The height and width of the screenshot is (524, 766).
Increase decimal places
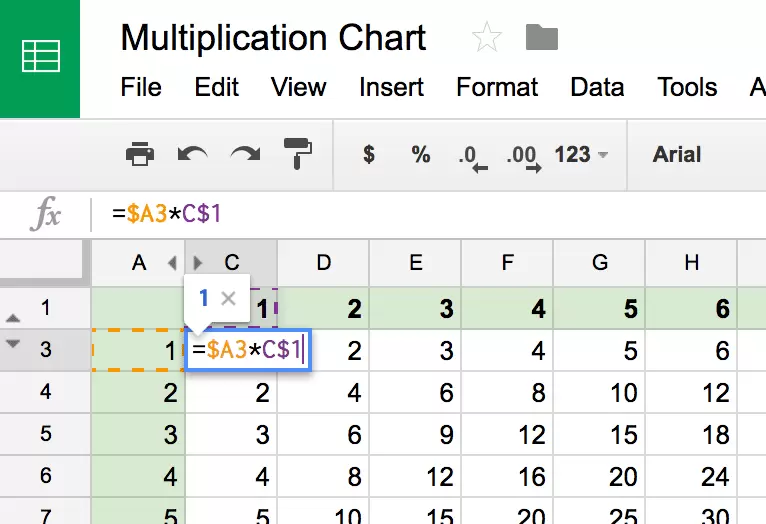pyautogui.click(x=522, y=156)
